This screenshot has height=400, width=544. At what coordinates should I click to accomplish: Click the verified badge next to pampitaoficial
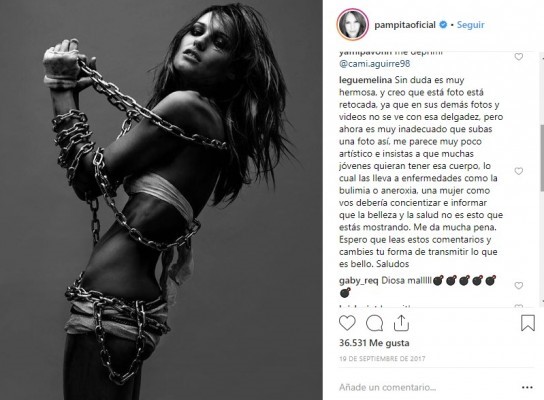(x=443, y=25)
